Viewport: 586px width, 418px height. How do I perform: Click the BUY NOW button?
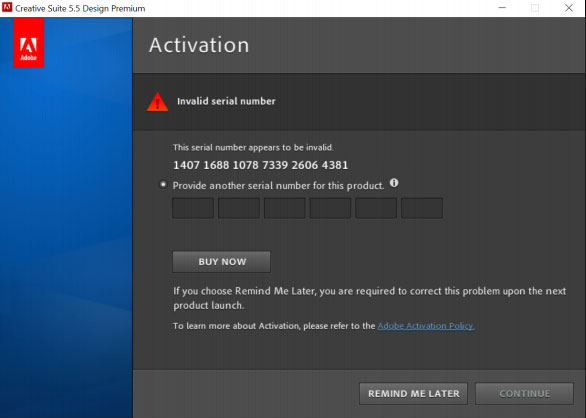pos(222,262)
